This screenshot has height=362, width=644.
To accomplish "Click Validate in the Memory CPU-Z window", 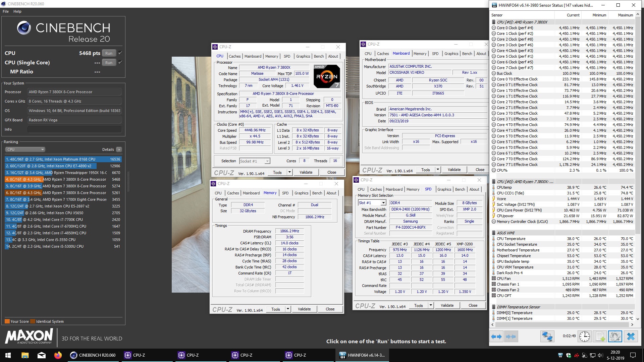I will (x=304, y=309).
